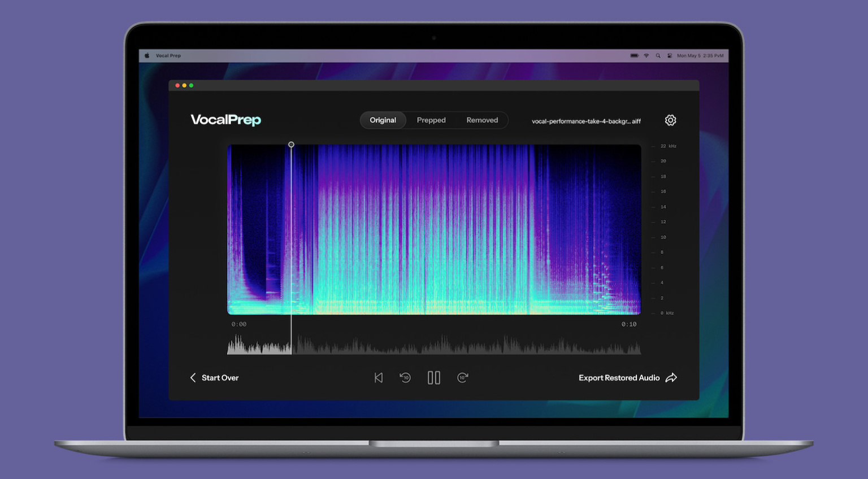The width and height of the screenshot is (868, 479).
Task: Pause the audio playback
Action: (x=433, y=377)
